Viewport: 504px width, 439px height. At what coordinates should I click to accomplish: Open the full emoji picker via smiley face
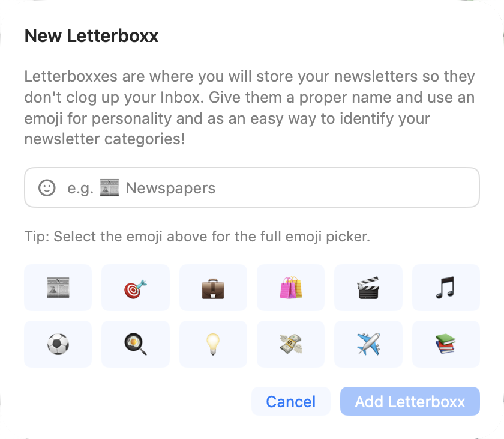(x=48, y=187)
